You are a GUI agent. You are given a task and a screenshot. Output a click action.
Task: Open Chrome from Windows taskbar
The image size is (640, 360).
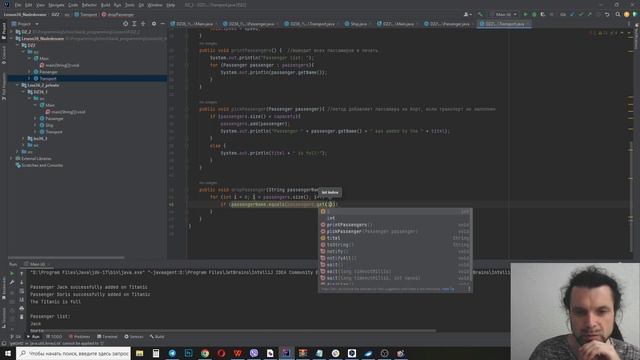point(205,353)
